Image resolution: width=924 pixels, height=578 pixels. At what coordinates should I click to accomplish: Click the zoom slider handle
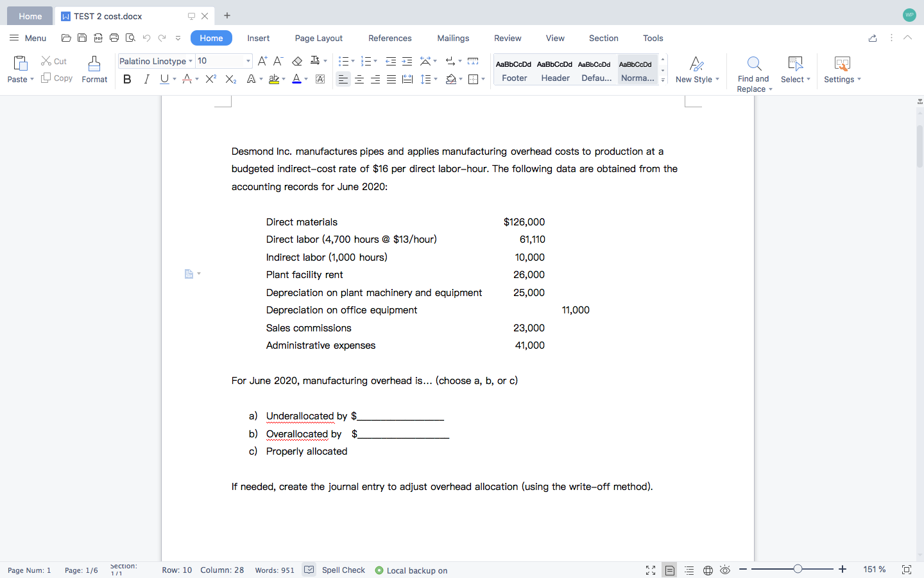point(798,569)
